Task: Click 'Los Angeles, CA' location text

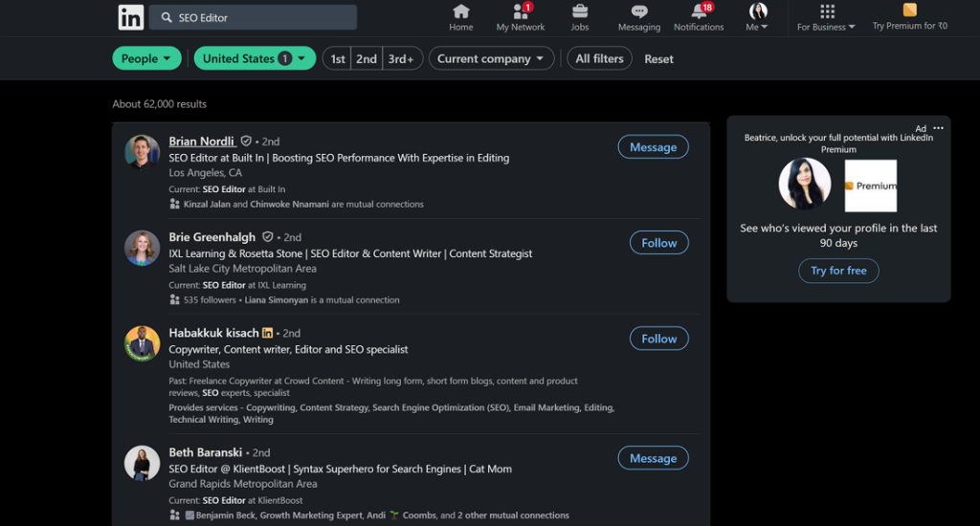Action: (x=205, y=172)
